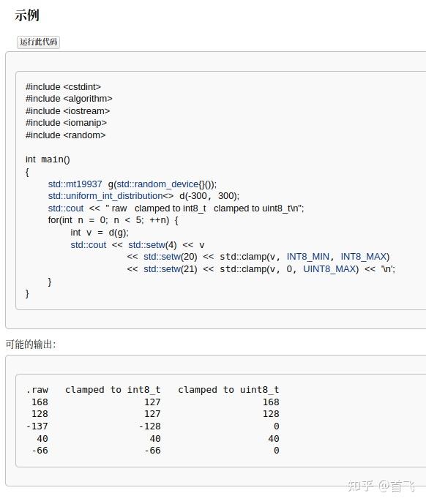
Task: Click the 示例 section heading
Action: [27, 15]
